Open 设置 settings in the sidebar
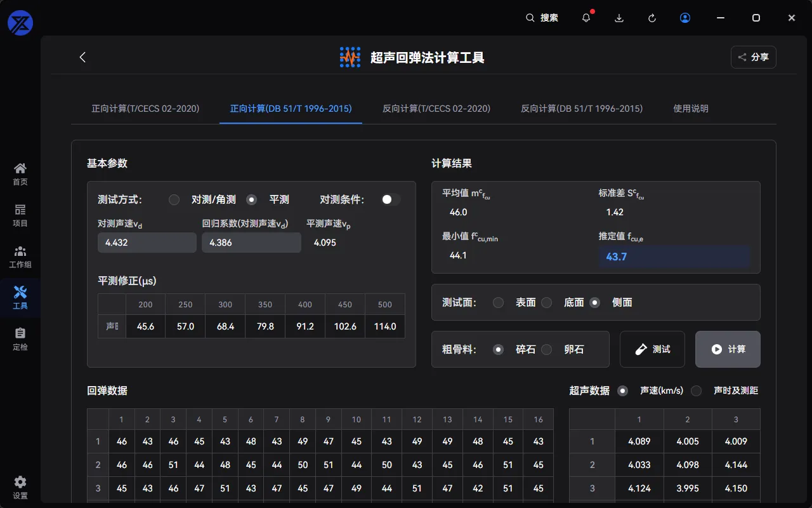The width and height of the screenshot is (812, 508). 20,488
